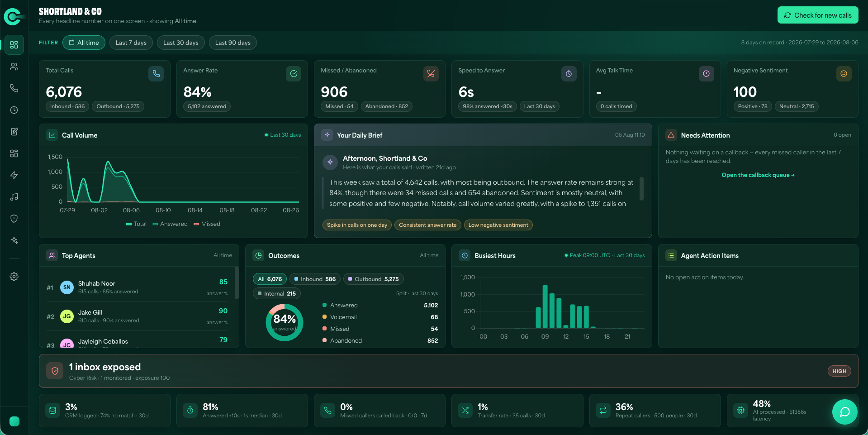Click the Inbound · 586 pill under Total Calls
868x435 pixels.
click(67, 106)
